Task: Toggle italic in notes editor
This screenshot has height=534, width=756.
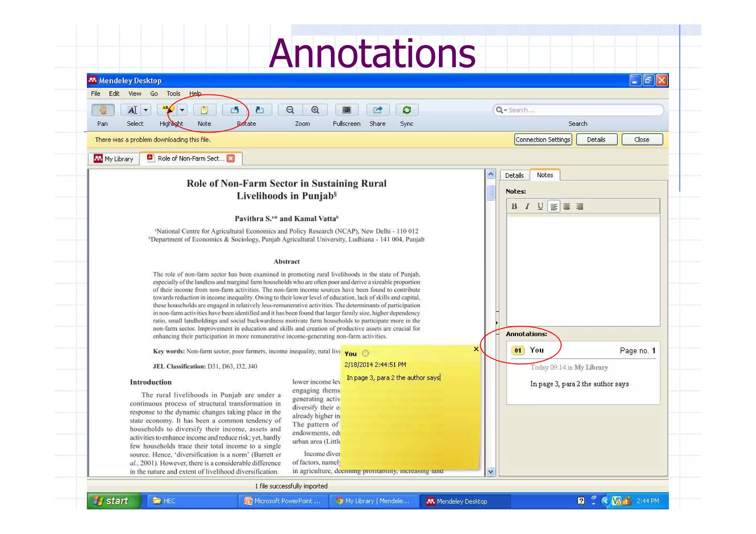Action: 528,206
